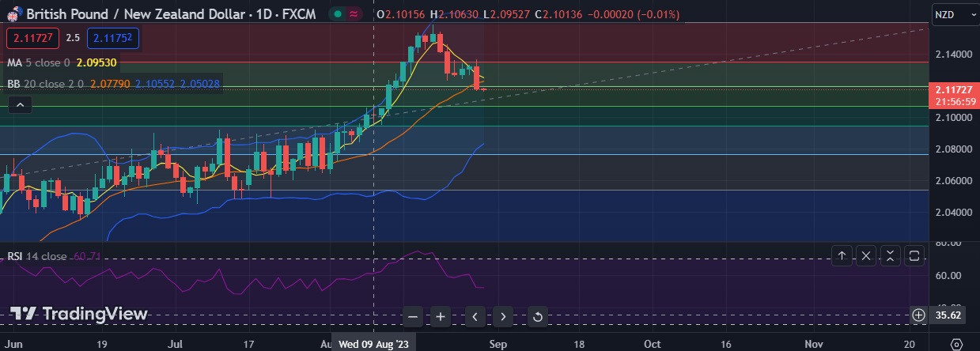Click the Oct label on the time axis
Screen dimensions: 980x351
pos(653,344)
